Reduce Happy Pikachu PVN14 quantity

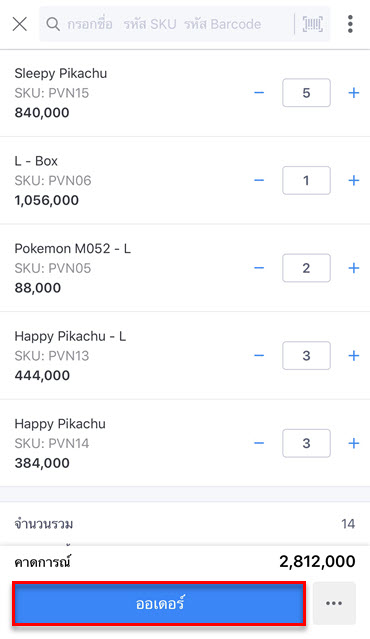259,443
